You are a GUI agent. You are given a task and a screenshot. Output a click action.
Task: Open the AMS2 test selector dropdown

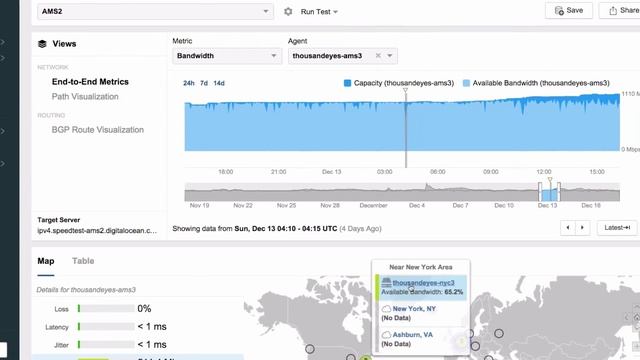[x=155, y=11]
